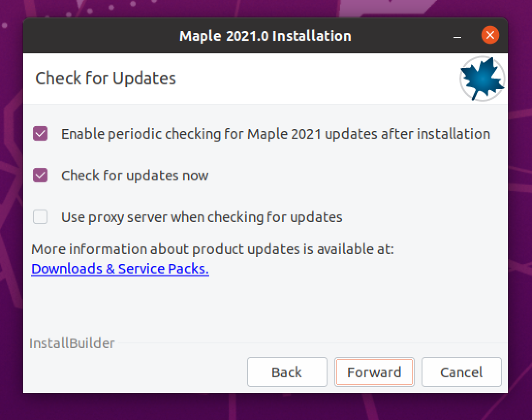Click the separator line beside InstallBuilder
The height and width of the screenshot is (420, 532).
coord(310,343)
